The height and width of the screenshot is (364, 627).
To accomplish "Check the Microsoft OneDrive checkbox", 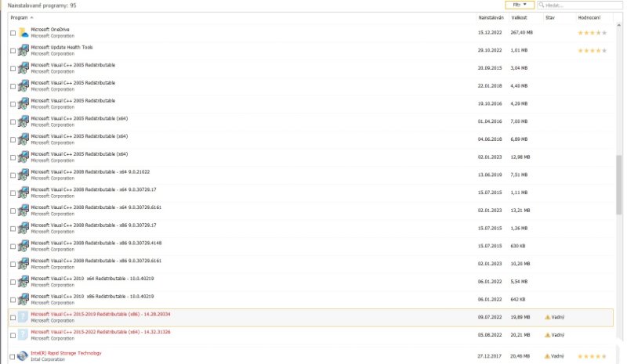I will [13, 33].
